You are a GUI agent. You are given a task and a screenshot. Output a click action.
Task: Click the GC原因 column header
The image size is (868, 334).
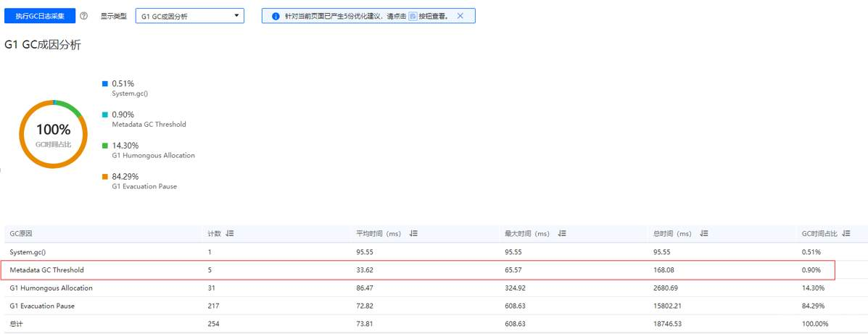[x=22, y=233]
